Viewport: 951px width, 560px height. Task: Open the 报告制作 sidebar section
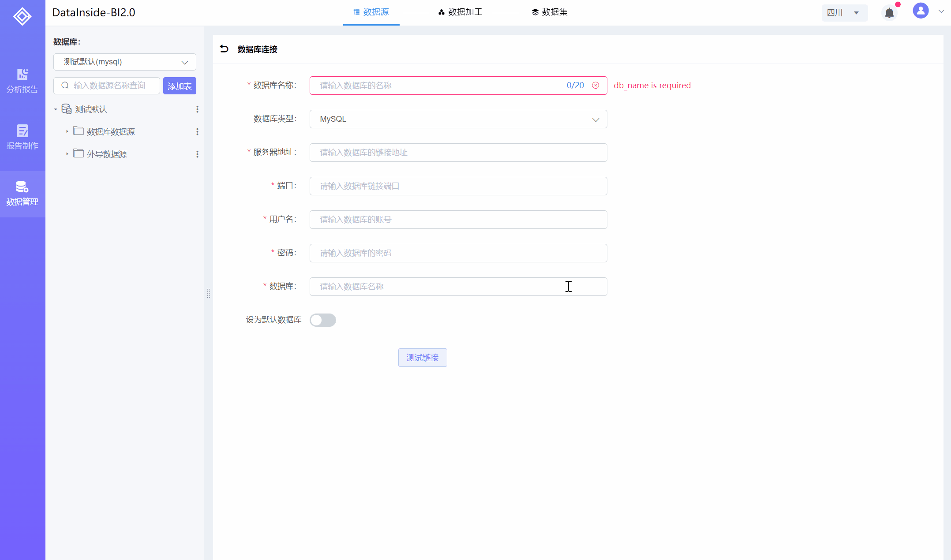click(x=22, y=137)
